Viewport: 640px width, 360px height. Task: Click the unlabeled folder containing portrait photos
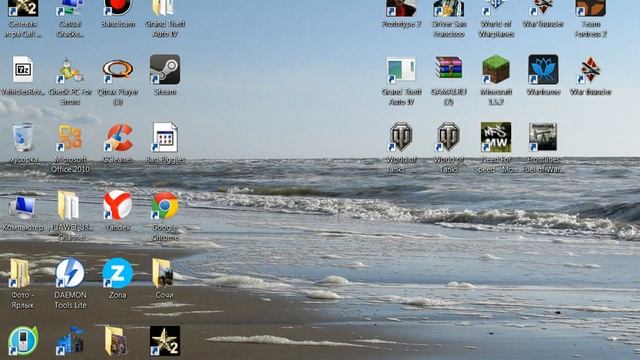115,341
